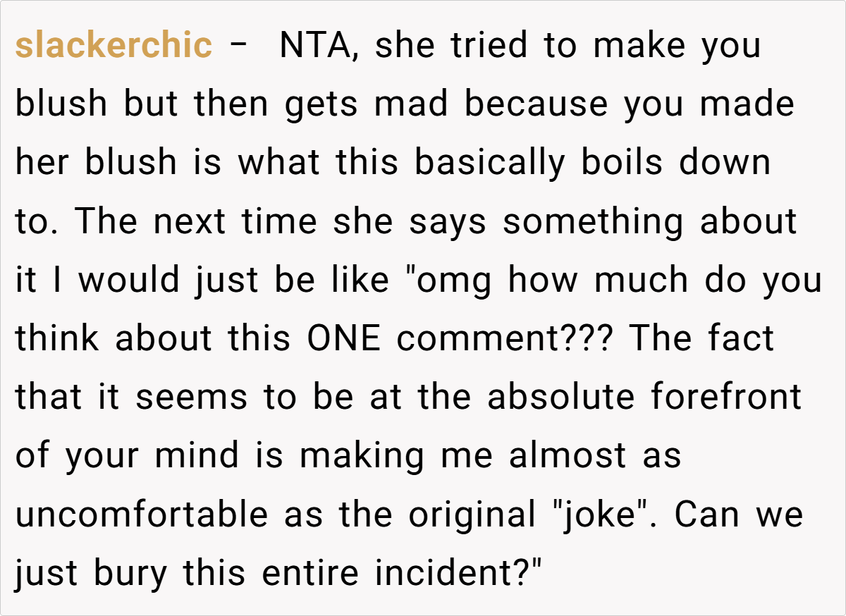Click the word "because" in the comment
Screen dimensions: 846x616
536,105
